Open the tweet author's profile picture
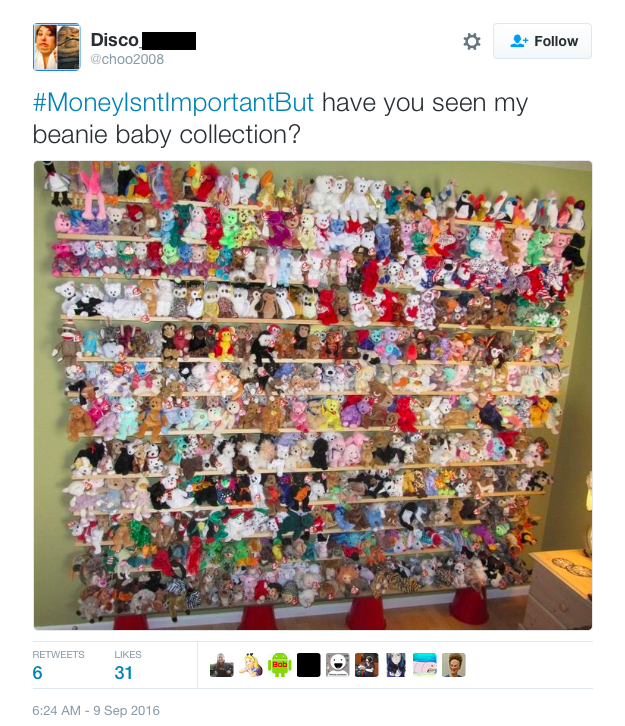Viewport: 625px width, 726px height. coord(56,47)
